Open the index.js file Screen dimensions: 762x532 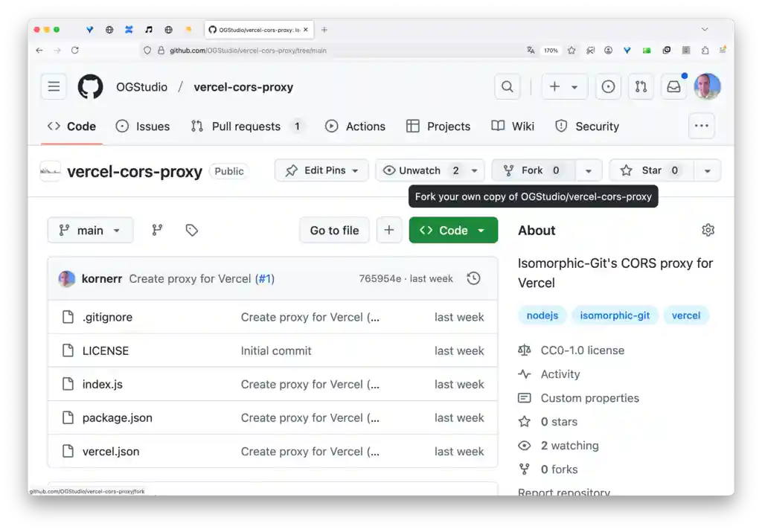pos(103,384)
